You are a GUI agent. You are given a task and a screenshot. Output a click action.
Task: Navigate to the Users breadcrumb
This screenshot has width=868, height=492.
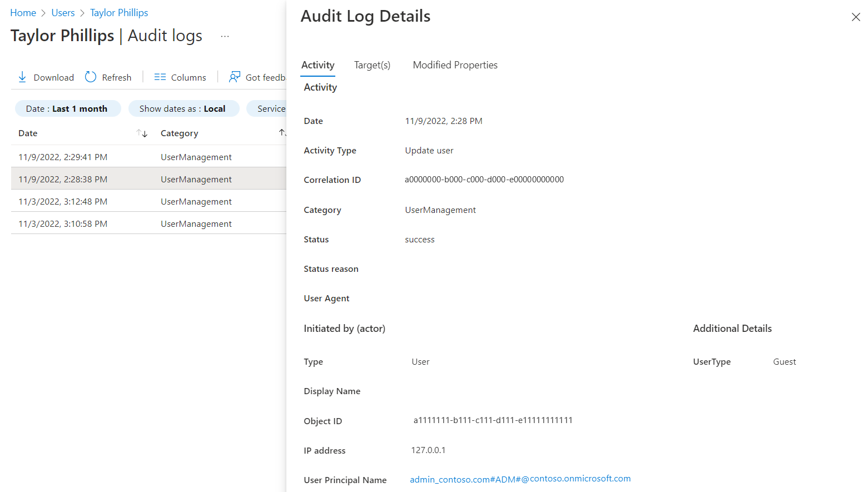(x=63, y=13)
